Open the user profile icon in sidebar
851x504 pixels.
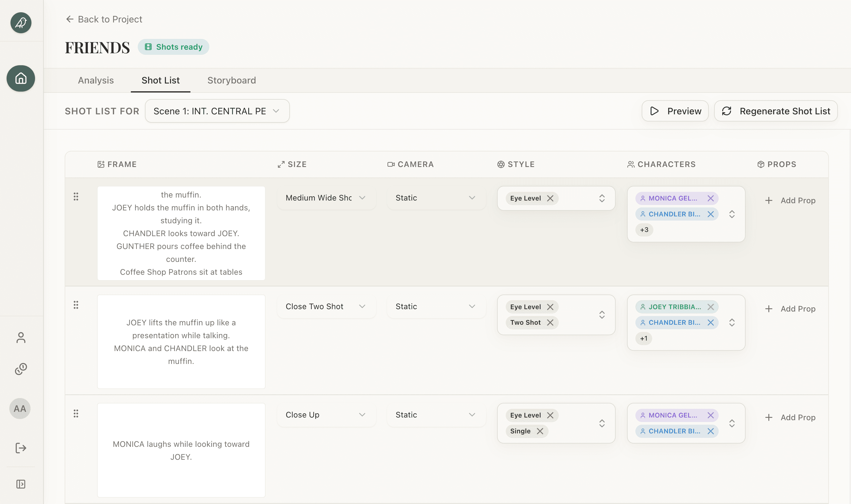point(21,338)
